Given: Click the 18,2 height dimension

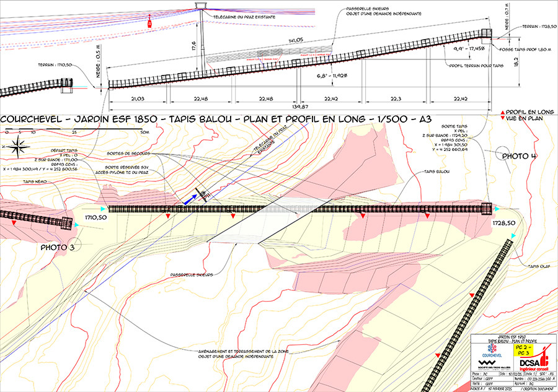Looking at the screenshot, I should pos(516,61).
